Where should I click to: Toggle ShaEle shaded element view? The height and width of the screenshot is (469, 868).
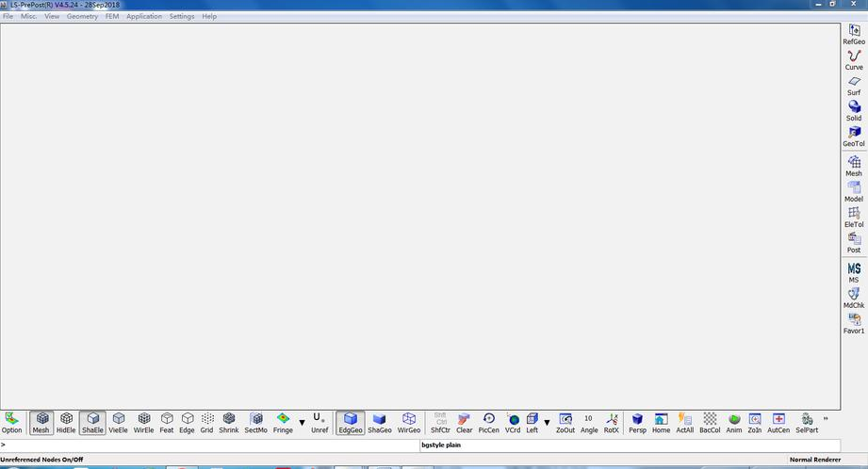[x=92, y=423]
